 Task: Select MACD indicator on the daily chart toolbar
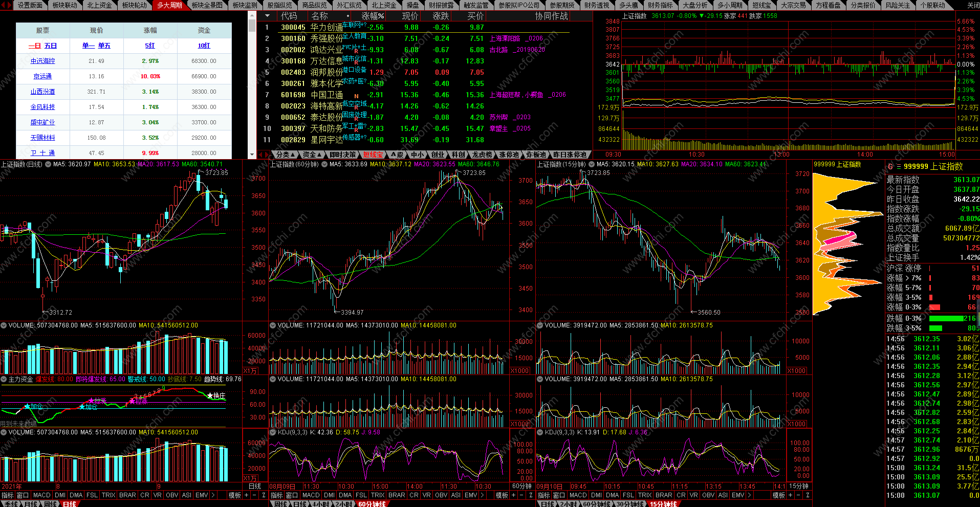pyautogui.click(x=42, y=495)
